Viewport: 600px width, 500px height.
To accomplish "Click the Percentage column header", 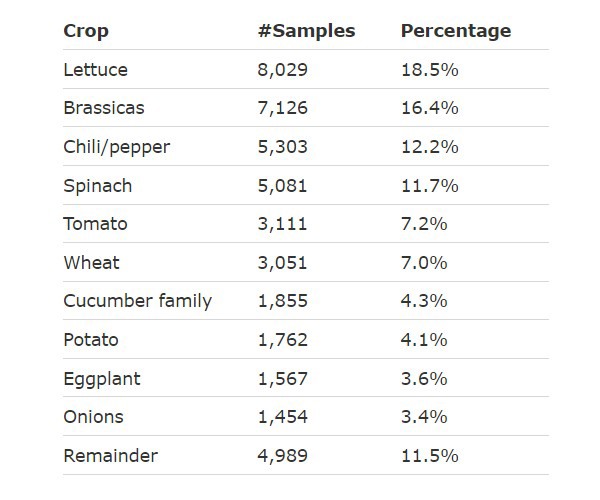I will pos(455,31).
